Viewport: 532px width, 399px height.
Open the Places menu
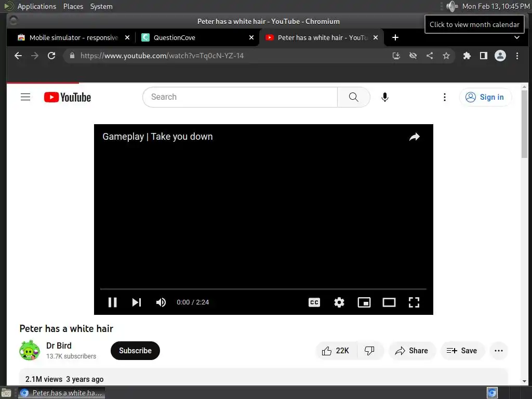[x=73, y=6]
